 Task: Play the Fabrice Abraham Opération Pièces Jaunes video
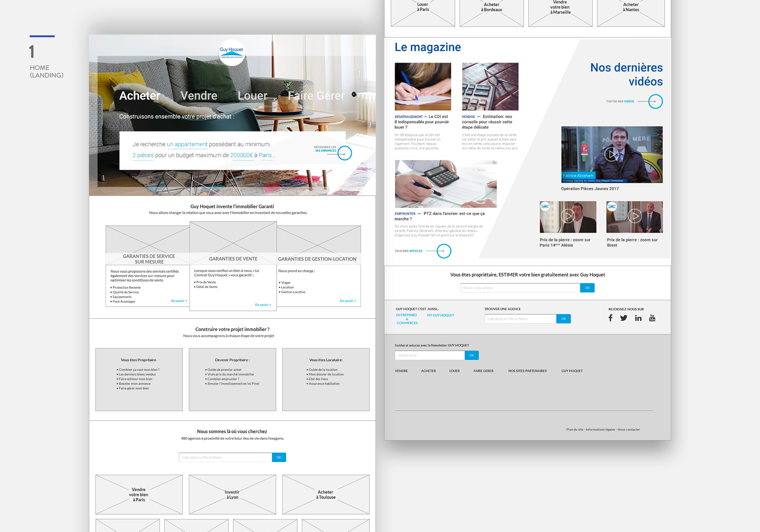(612, 154)
